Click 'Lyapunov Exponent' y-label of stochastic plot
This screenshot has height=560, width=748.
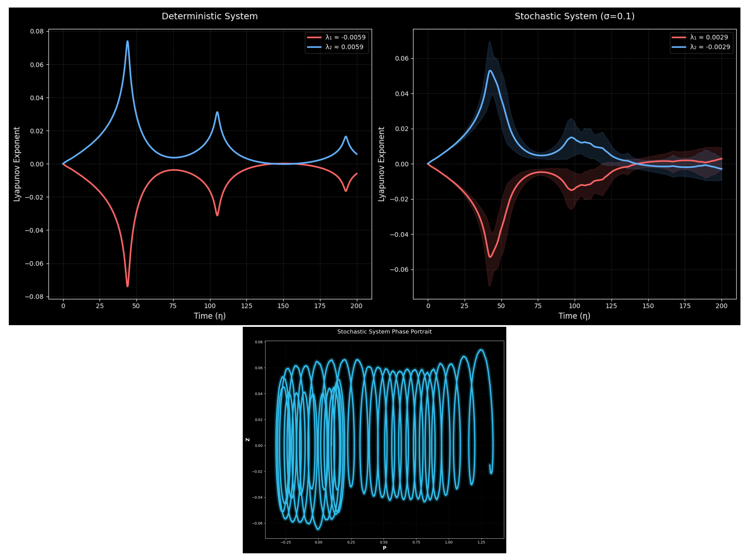coord(381,164)
